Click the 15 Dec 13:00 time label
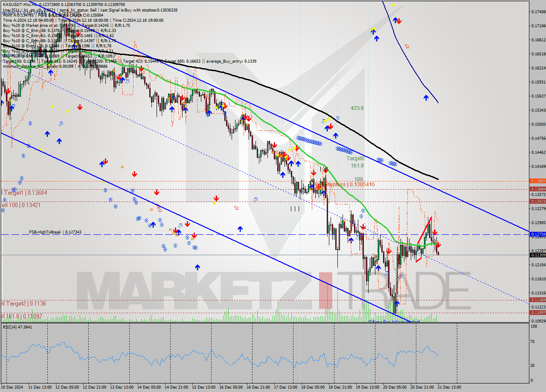546x392 pixels. (x=203, y=387)
